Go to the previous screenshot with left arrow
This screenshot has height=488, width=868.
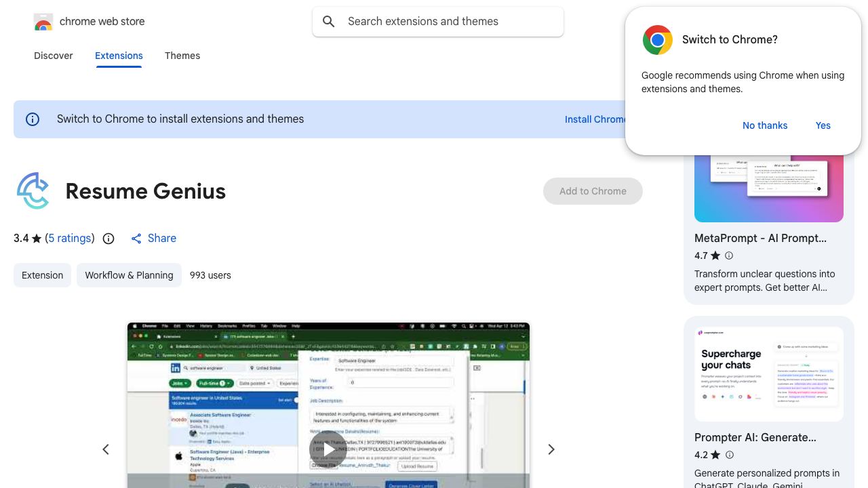point(106,449)
